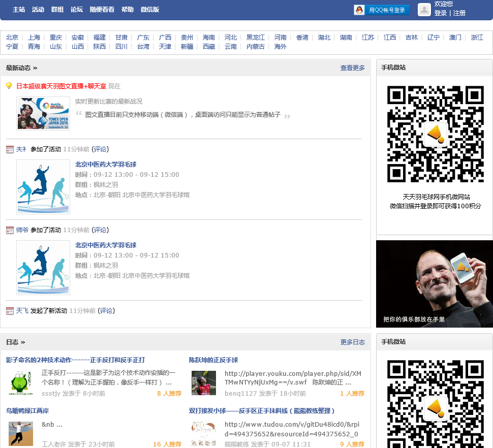Open the 帮助 menu item
Screen dimensions: 493x448
click(128, 10)
